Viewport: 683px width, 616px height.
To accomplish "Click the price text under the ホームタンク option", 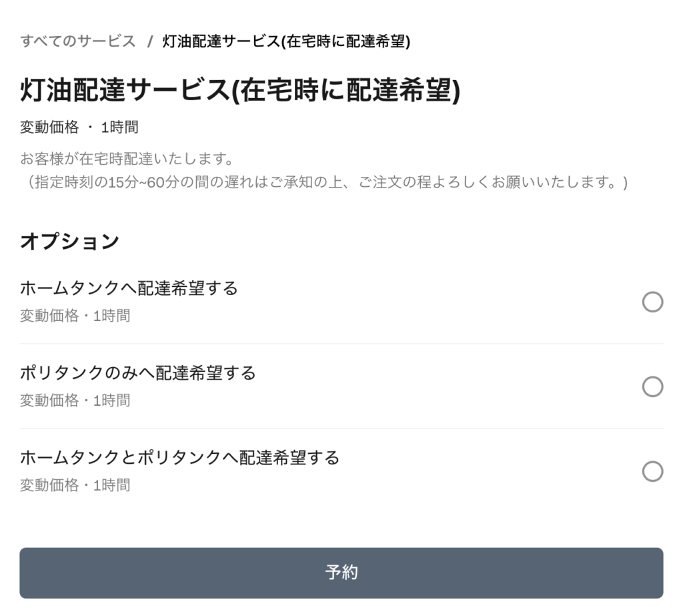I will click(75, 315).
